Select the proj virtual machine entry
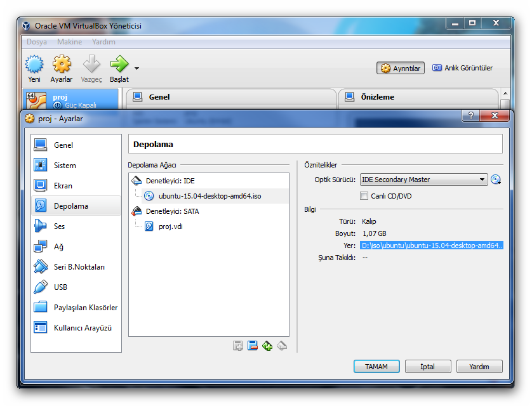Screen dimensions: 532x406 click(x=70, y=100)
